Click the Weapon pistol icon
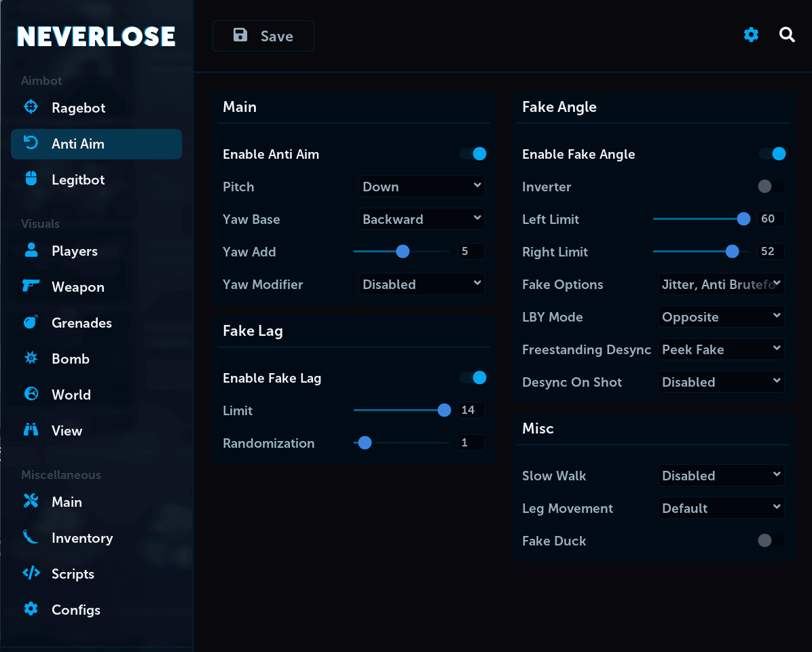This screenshot has width=812, height=652. 31,285
